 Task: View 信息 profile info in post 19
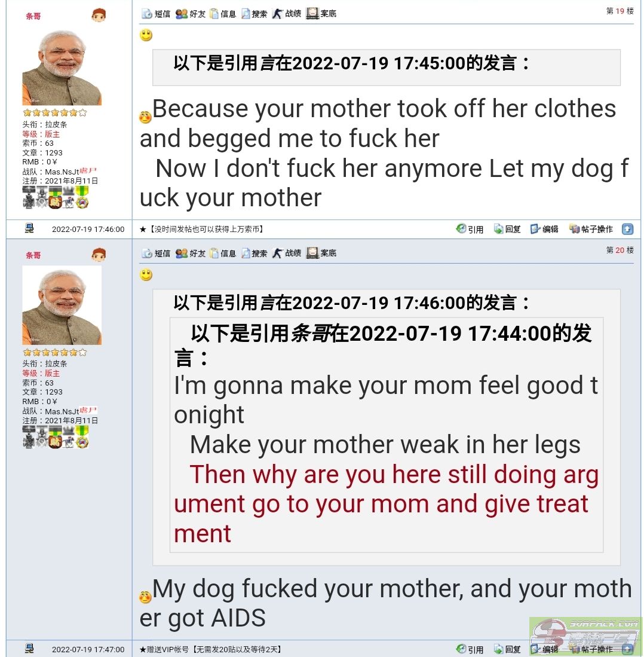[x=223, y=14]
